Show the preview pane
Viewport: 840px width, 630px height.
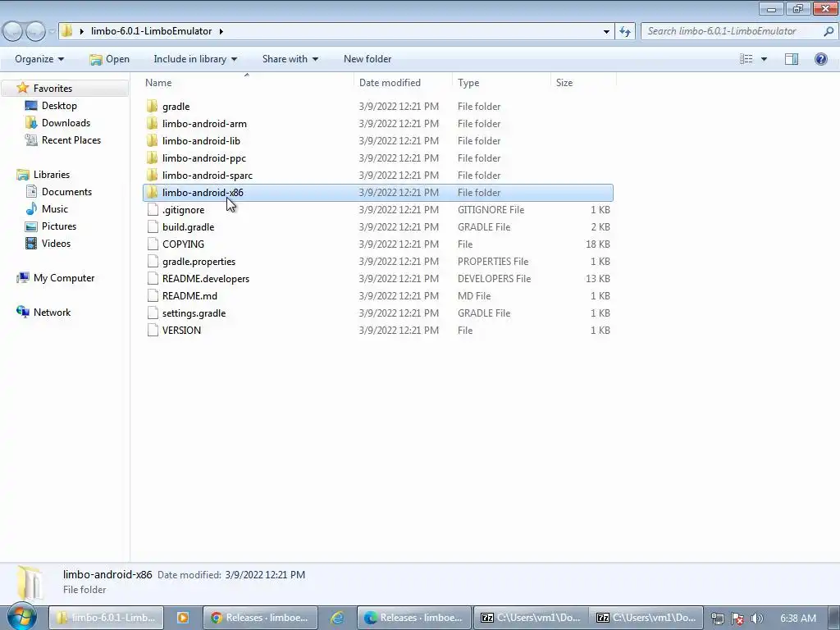coord(792,59)
